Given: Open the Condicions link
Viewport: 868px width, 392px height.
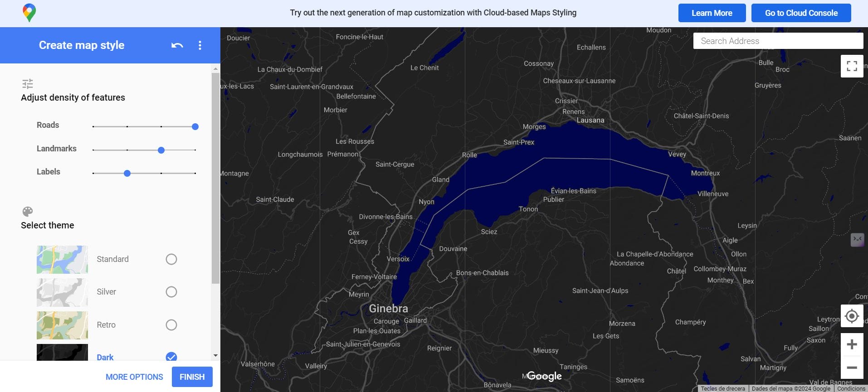Looking at the screenshot, I should click(x=851, y=388).
